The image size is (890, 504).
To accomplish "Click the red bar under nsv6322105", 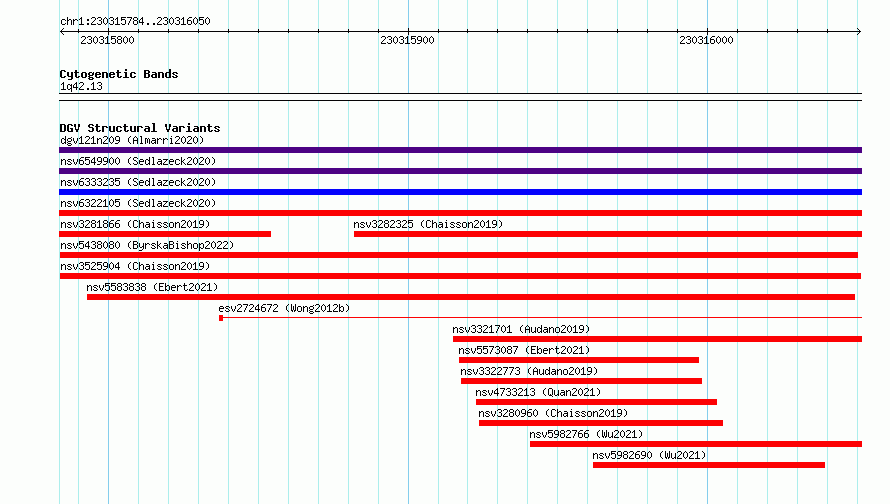I will click(x=460, y=213).
